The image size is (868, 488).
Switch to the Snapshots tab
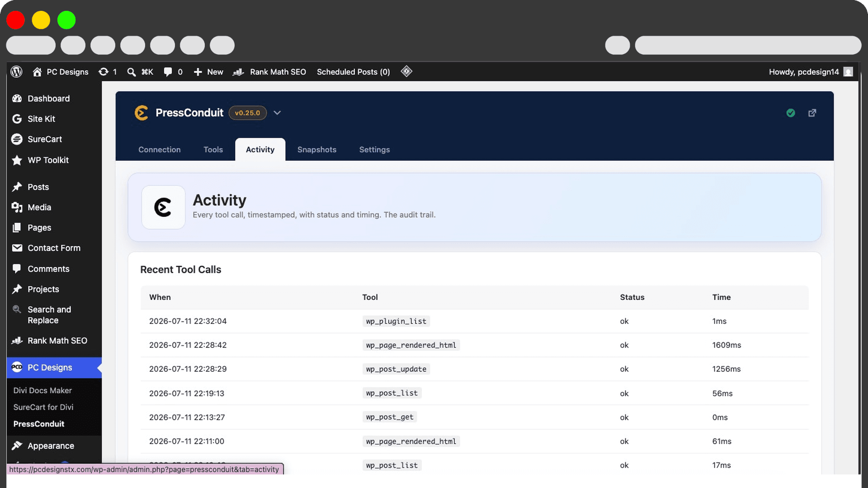pos(317,150)
